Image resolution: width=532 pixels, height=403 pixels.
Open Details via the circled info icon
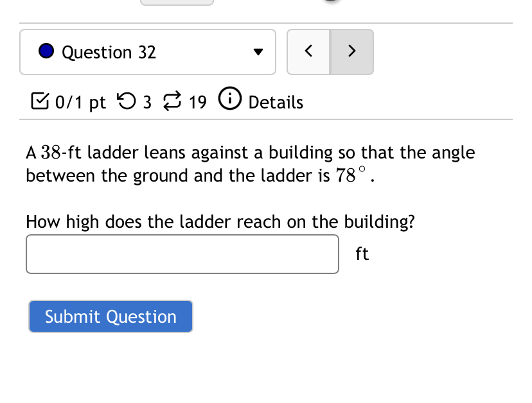[x=229, y=99]
